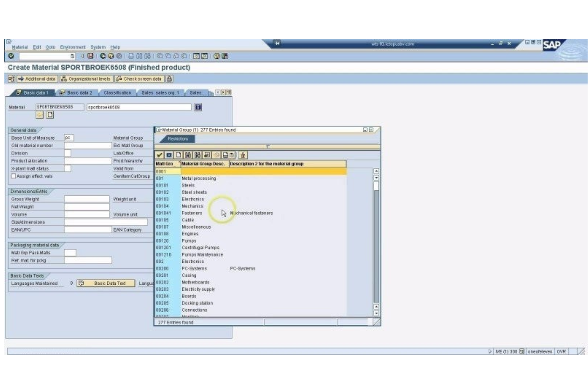The width and height of the screenshot is (588, 392).
Task: Select the PC-Systems row 00200
Action: [x=251, y=268]
